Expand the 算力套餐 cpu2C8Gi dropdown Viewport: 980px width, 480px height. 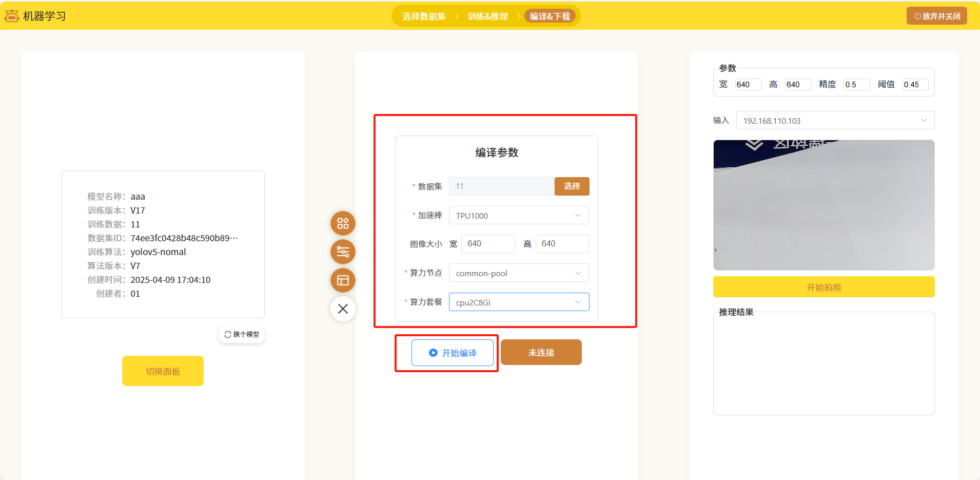coord(519,302)
